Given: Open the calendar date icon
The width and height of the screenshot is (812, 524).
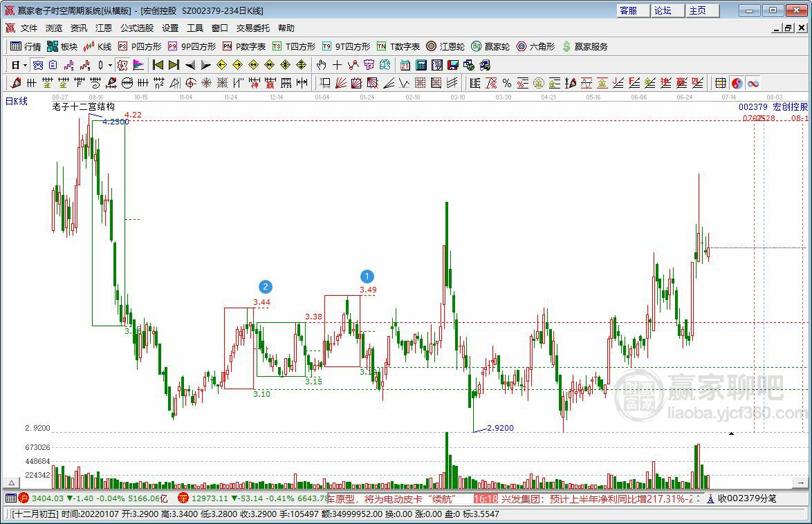Looking at the screenshot, I should (405, 65).
